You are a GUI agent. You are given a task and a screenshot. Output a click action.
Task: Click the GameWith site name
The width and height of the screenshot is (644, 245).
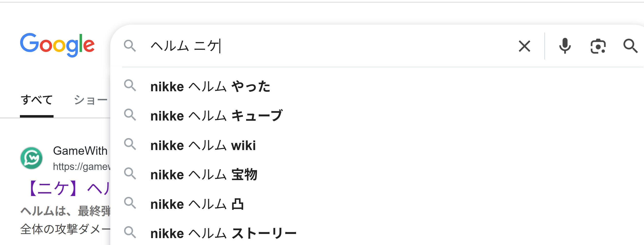click(x=80, y=151)
